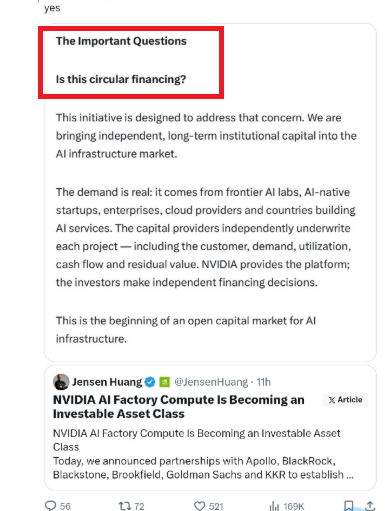Click the share upload arrow icon

click(x=370, y=506)
